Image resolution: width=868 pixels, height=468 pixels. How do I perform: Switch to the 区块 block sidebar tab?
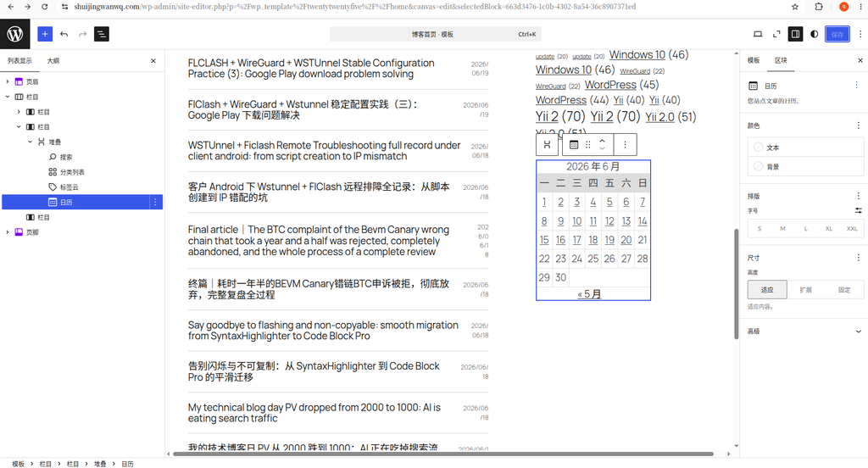(781, 60)
